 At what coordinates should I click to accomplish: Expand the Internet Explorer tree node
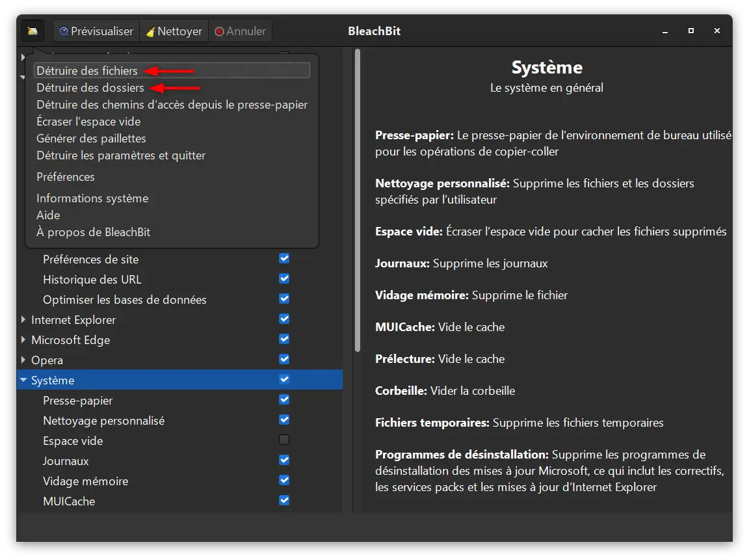click(x=23, y=319)
